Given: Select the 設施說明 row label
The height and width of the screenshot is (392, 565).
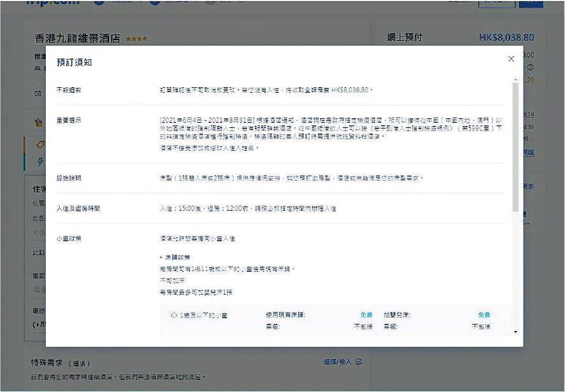Looking at the screenshot, I should [69, 178].
